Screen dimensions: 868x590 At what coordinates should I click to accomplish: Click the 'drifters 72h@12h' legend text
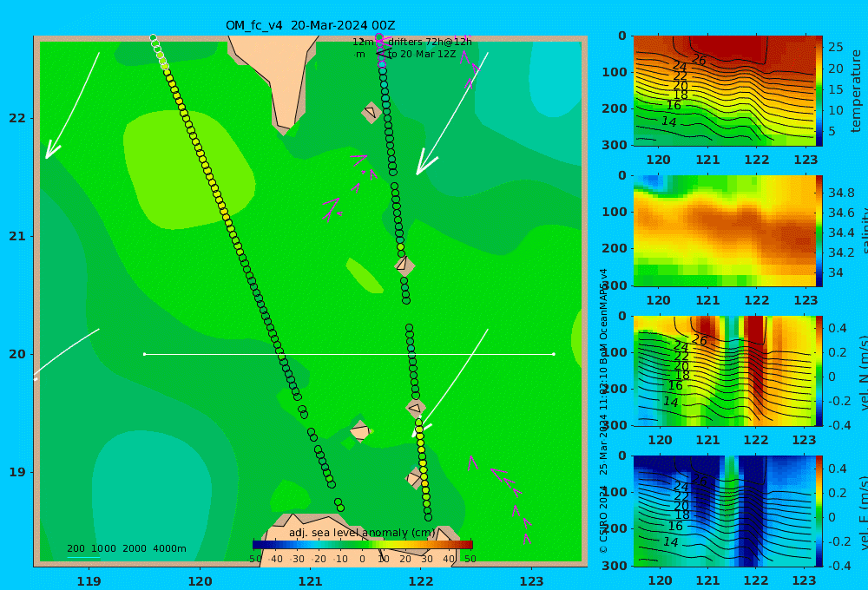[x=430, y=42]
